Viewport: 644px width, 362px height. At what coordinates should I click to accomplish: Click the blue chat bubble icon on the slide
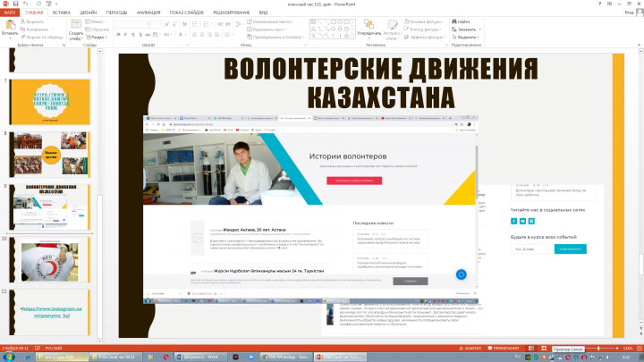point(462,274)
